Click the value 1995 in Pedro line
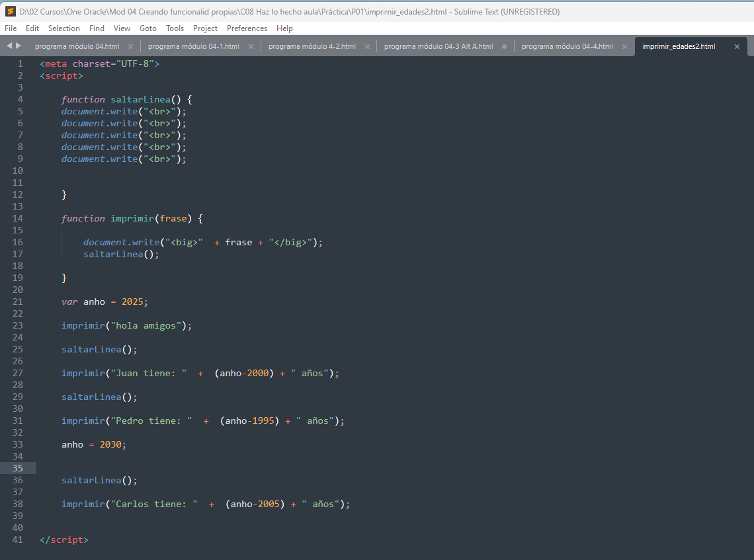 (x=263, y=421)
